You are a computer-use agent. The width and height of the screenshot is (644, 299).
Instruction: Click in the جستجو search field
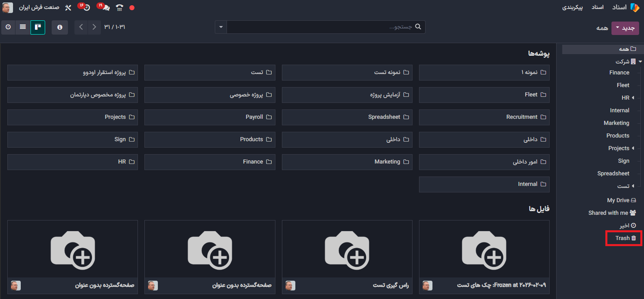321,27
